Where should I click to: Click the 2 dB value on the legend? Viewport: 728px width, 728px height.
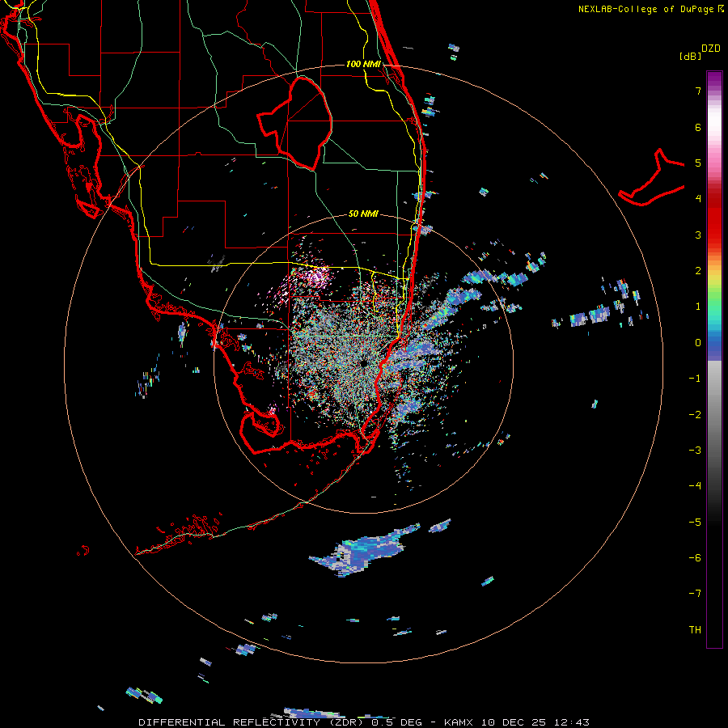point(698,271)
